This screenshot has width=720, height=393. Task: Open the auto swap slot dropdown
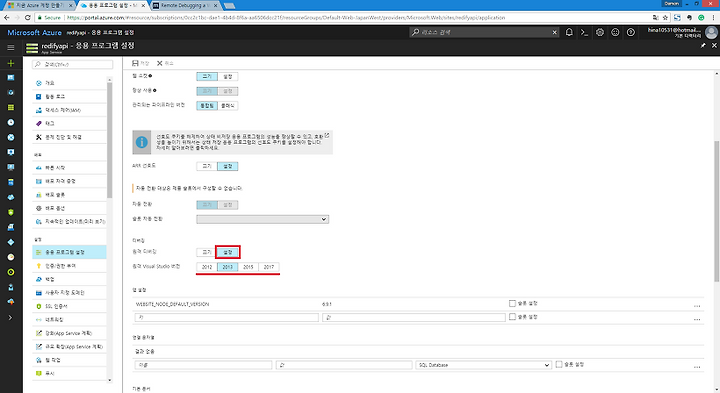click(263, 219)
